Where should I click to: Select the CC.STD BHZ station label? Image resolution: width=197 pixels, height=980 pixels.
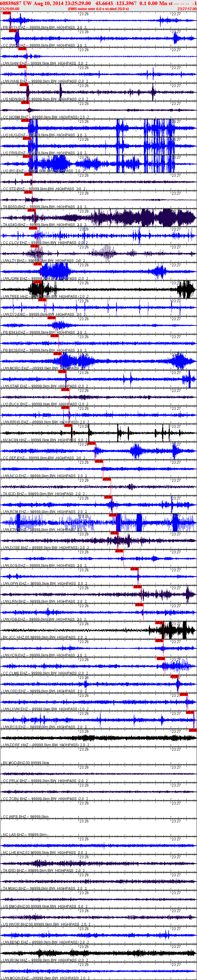[x=44, y=189]
